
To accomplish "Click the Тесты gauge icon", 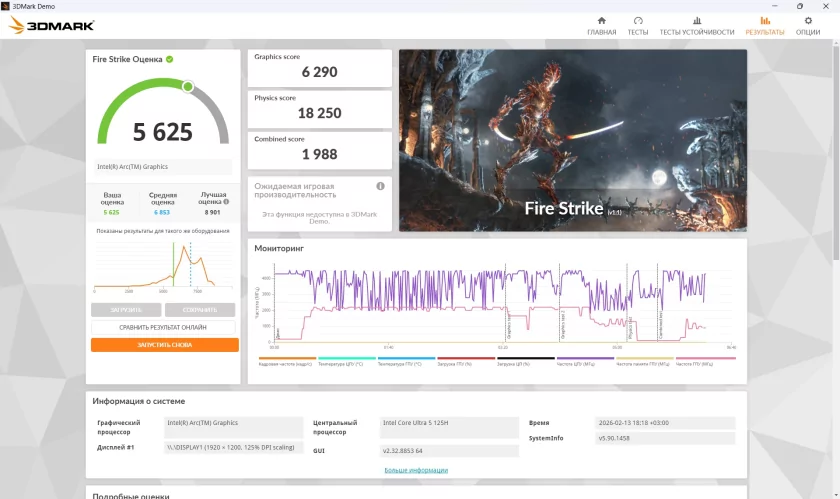I will [x=638, y=21].
